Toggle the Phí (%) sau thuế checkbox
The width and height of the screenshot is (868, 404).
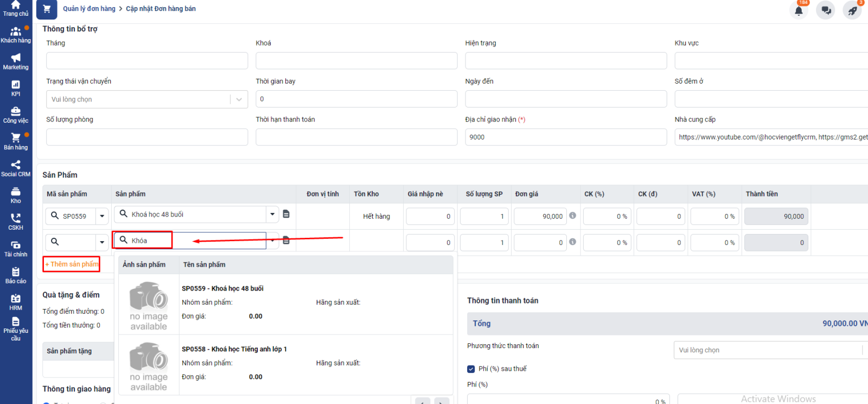471,369
